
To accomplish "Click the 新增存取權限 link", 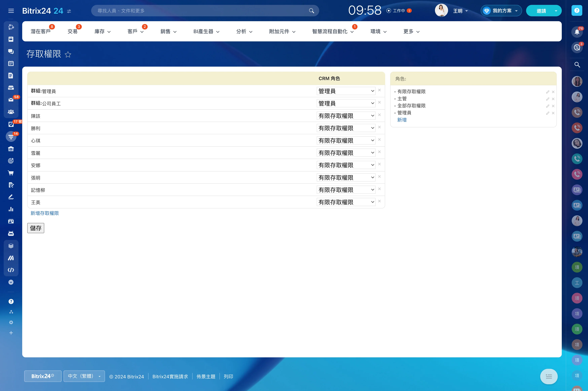I will [x=45, y=213].
